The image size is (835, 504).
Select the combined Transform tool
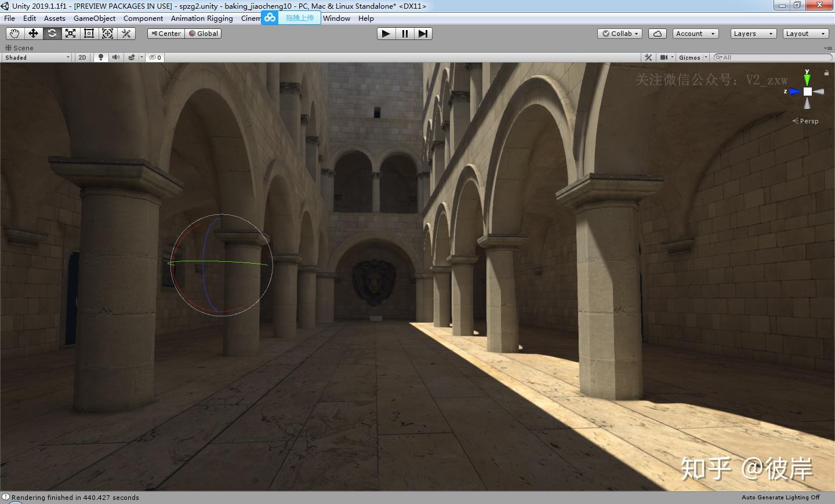coord(107,34)
